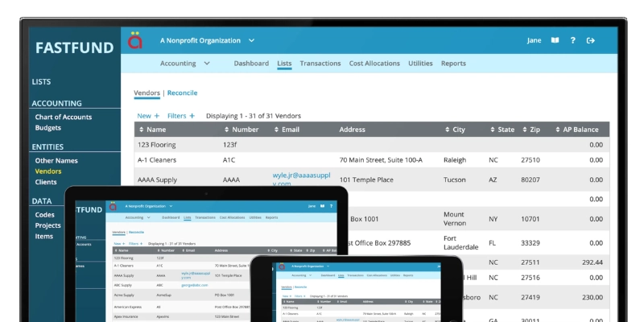Screen dimensions: 644x322
Task: Click the question mark help icon on the monitor
Action: pyautogui.click(x=572, y=40)
